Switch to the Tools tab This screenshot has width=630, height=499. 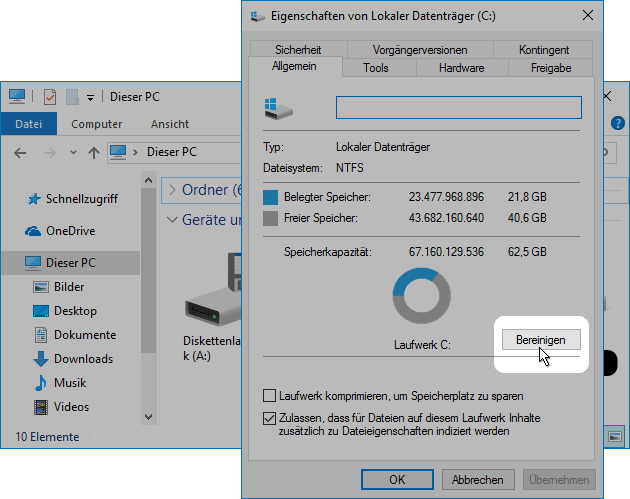coord(376,68)
